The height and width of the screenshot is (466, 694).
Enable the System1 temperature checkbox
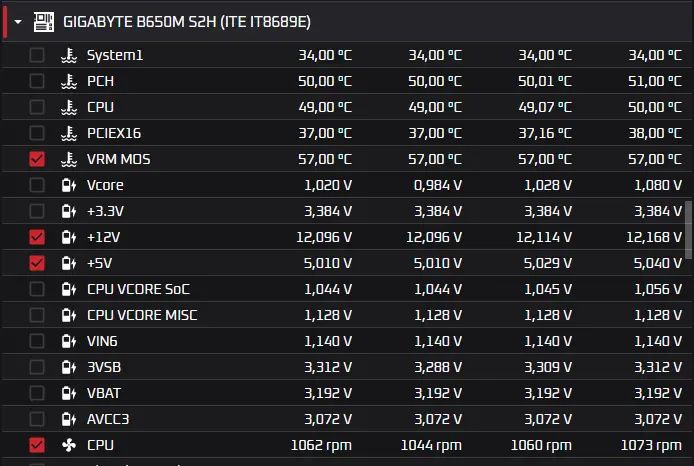[x=37, y=55]
